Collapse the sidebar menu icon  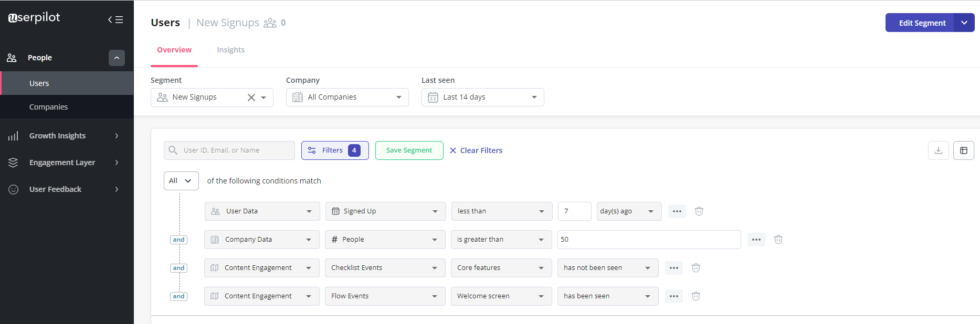pyautogui.click(x=115, y=19)
